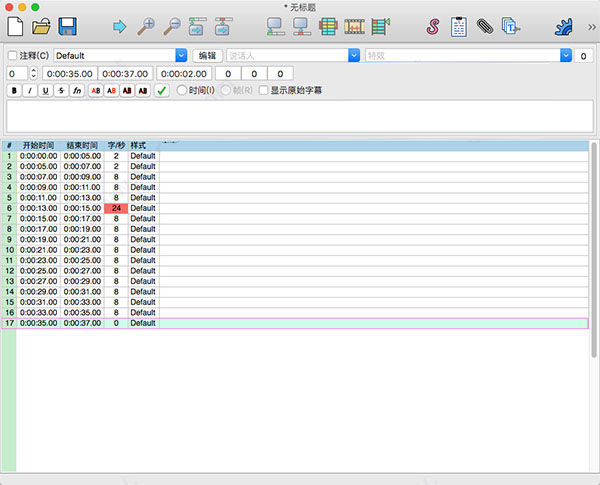Image resolution: width=600 pixels, height=485 pixels.
Task: Open the Automation manager icon
Action: tap(563, 27)
